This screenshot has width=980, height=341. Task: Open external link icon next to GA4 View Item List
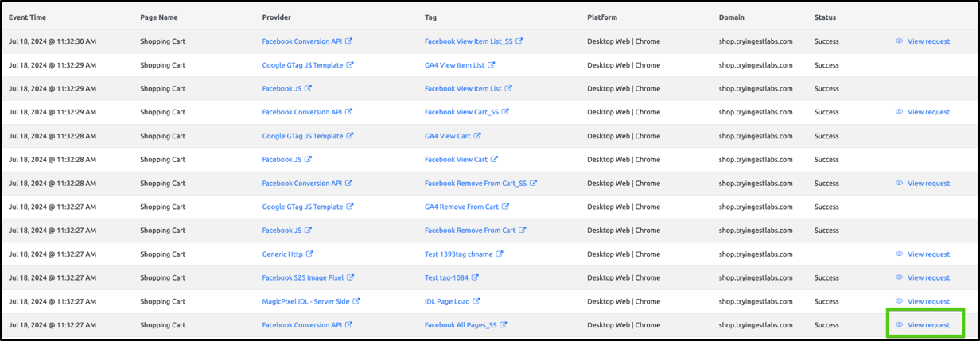[492, 65]
